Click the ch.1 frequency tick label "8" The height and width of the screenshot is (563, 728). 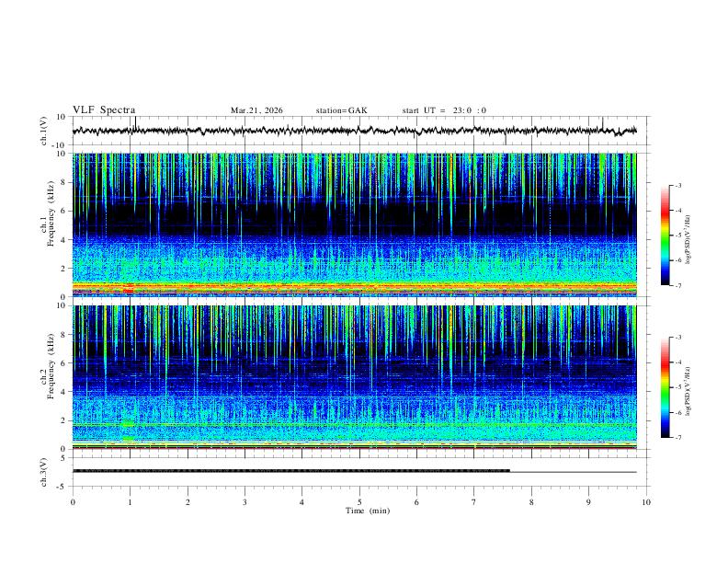(x=64, y=182)
